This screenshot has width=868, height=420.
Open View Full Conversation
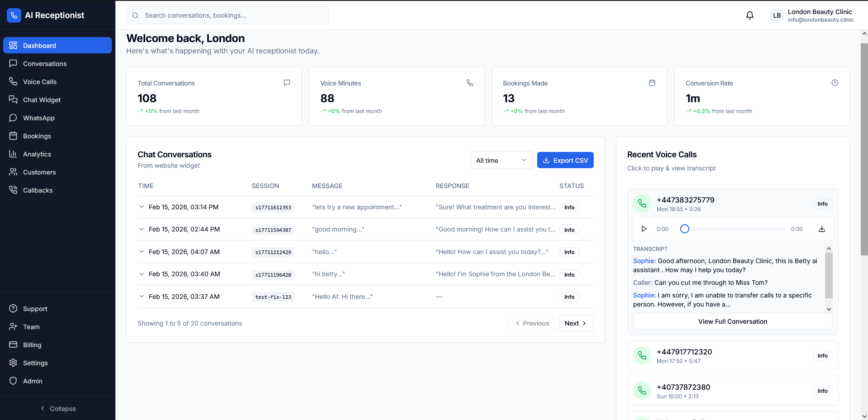coord(732,321)
